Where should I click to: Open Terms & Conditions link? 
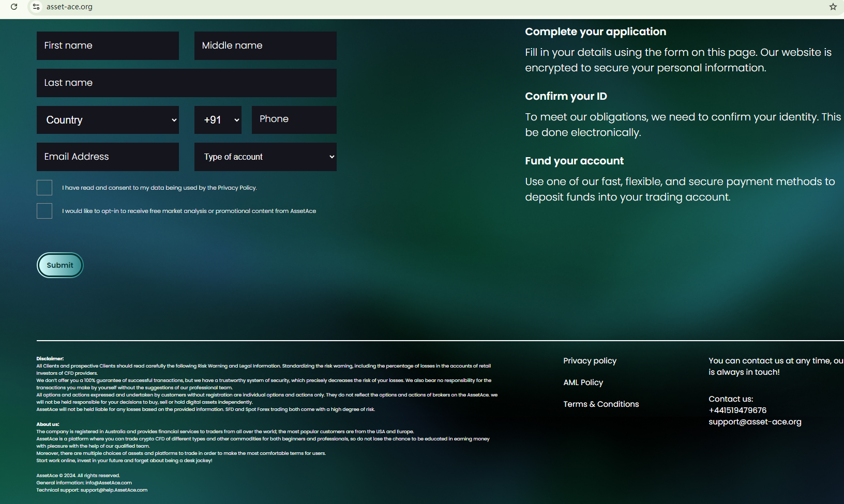point(601,404)
